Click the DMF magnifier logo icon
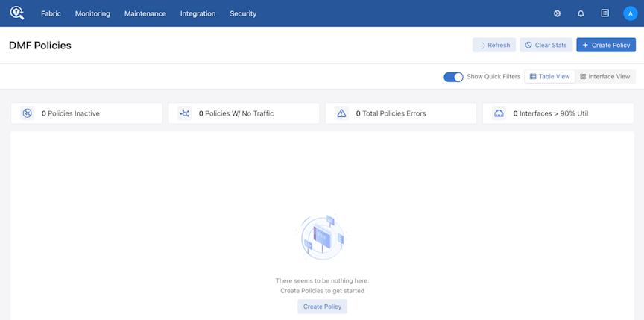This screenshot has width=644, height=320. (x=17, y=13)
